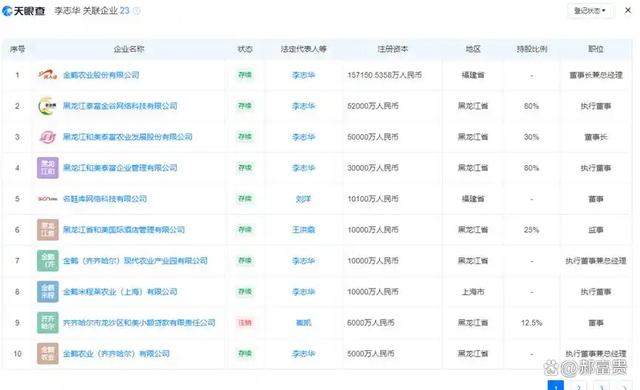
Task: Click the legal representative link in row 6
Action: pyautogui.click(x=303, y=230)
